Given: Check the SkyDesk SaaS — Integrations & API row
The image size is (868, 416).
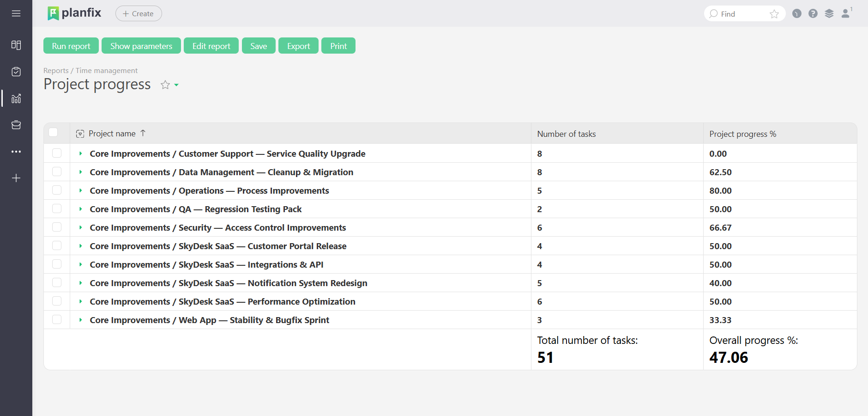Looking at the screenshot, I should pyautogui.click(x=57, y=264).
